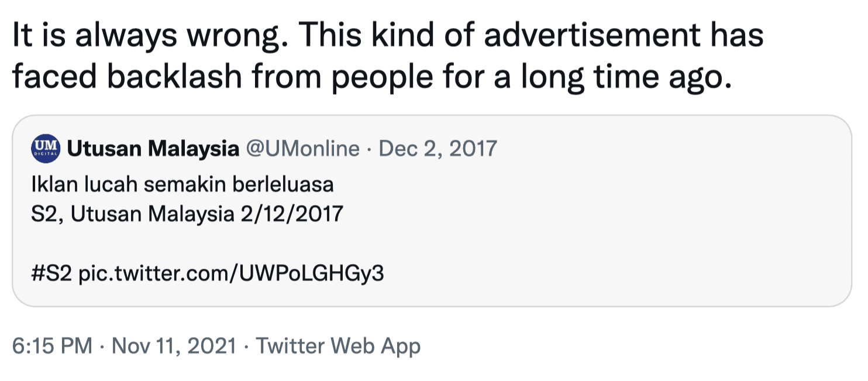Image resolution: width=868 pixels, height=381 pixels.
Task: Open the Utusan Malaysia display name
Action: [153, 149]
